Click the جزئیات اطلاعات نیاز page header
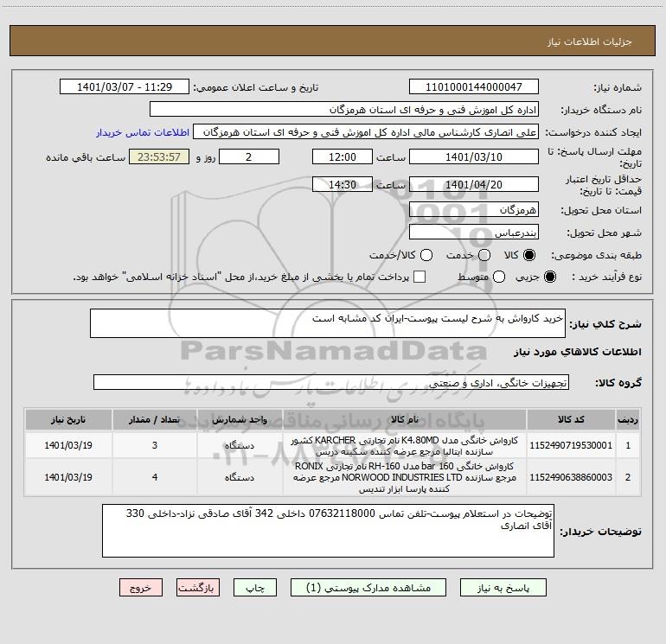Viewport: 666px width, 644px height. 589,41
